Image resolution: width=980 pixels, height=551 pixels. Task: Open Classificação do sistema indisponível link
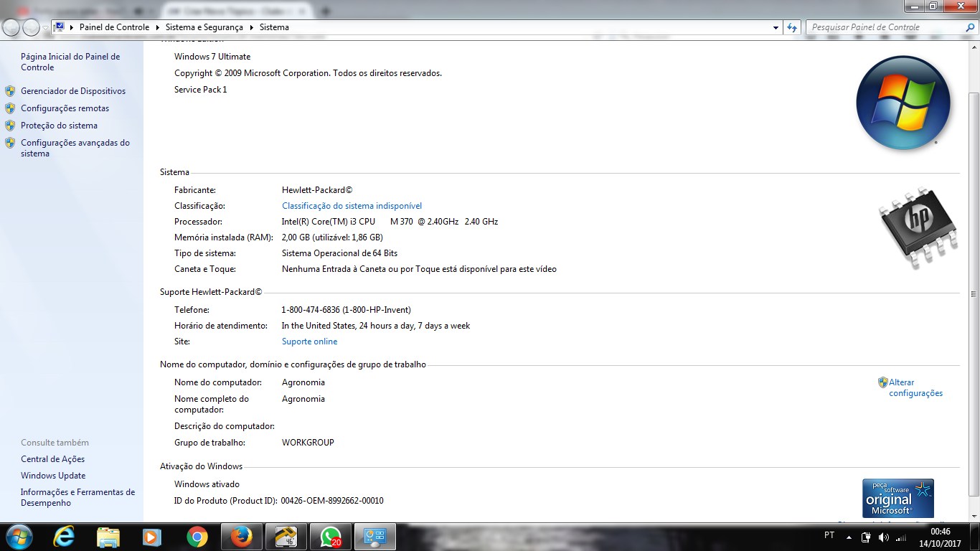click(352, 206)
